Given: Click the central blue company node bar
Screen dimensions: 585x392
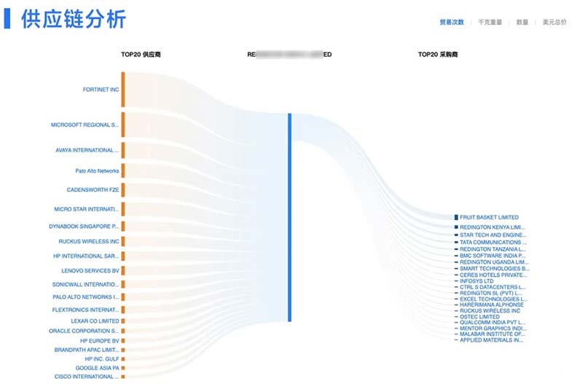Looking at the screenshot, I should click(289, 217).
